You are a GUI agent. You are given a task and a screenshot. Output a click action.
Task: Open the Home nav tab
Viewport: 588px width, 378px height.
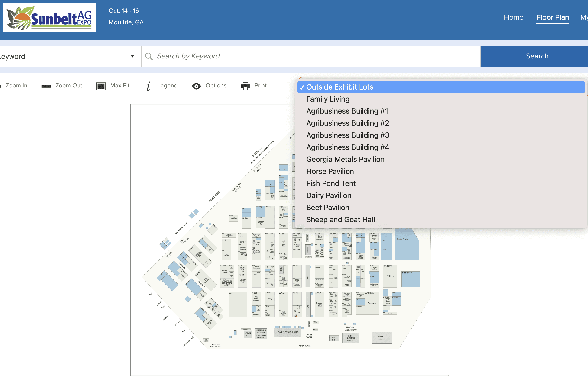click(x=513, y=17)
